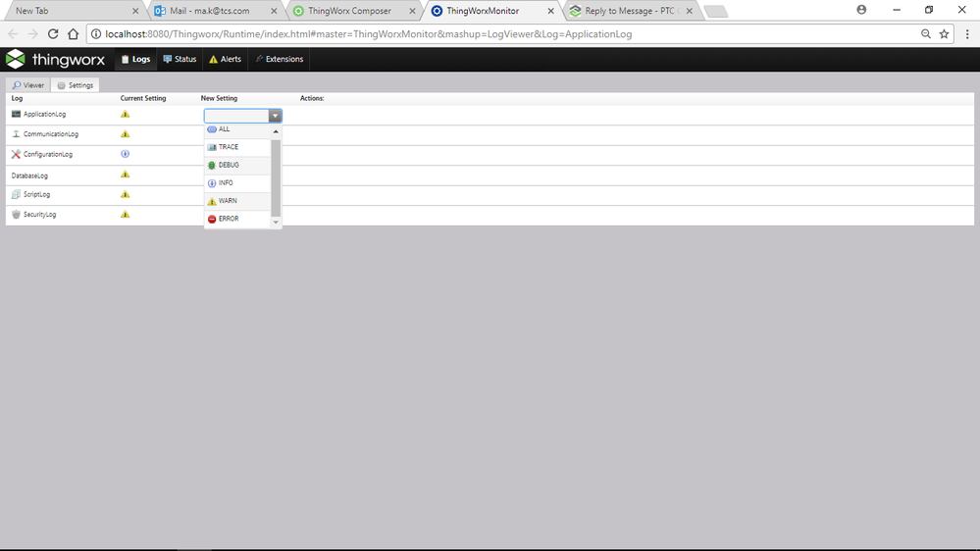980x551 pixels.
Task: Click the ScriptLog row icon
Action: (x=17, y=194)
